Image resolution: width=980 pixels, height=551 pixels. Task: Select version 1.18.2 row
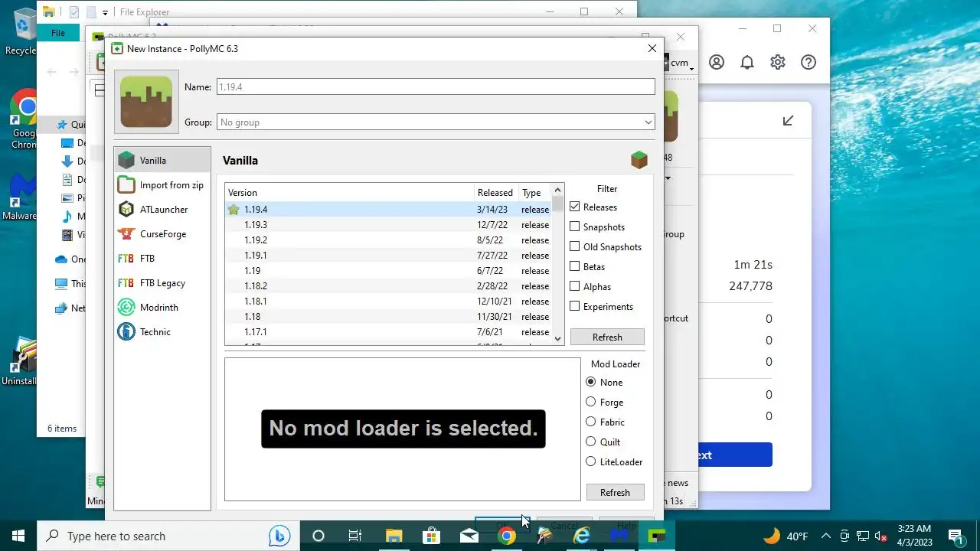click(x=388, y=285)
